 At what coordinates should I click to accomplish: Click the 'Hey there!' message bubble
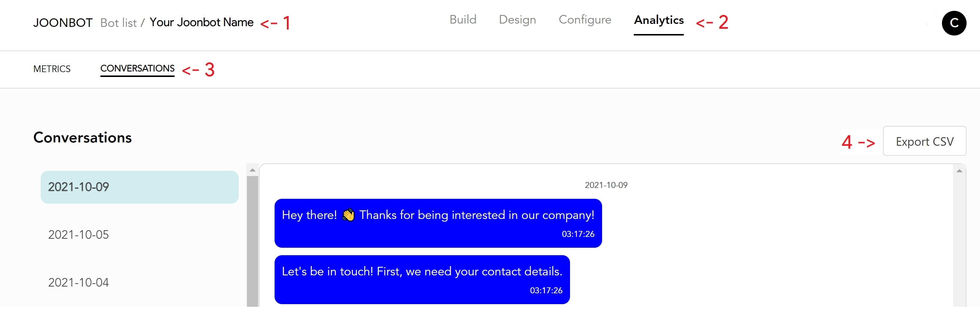pos(438,223)
